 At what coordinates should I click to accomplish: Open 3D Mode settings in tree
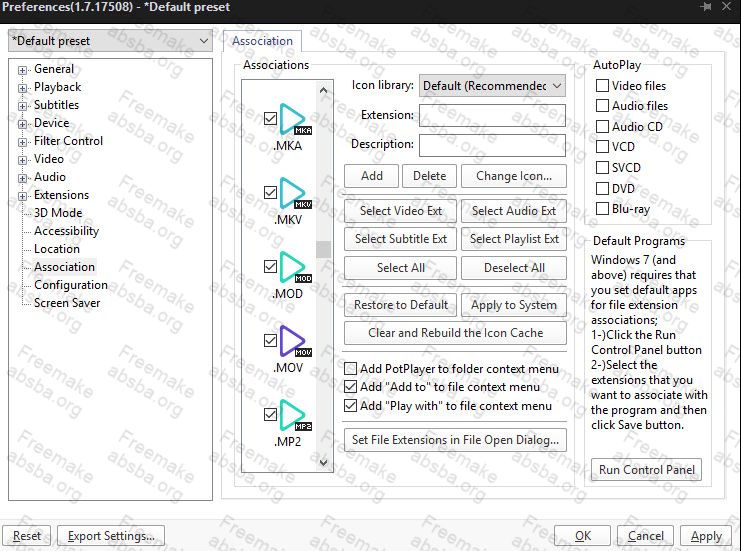58,213
